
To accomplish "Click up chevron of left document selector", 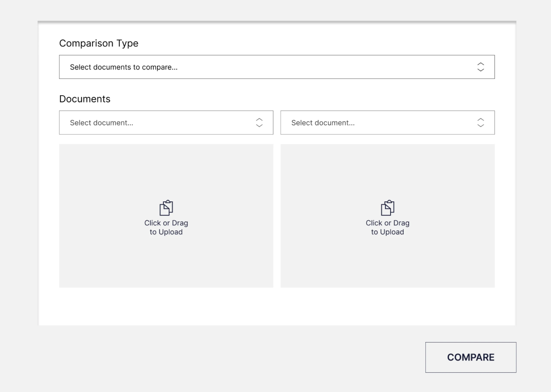I will click(x=259, y=120).
